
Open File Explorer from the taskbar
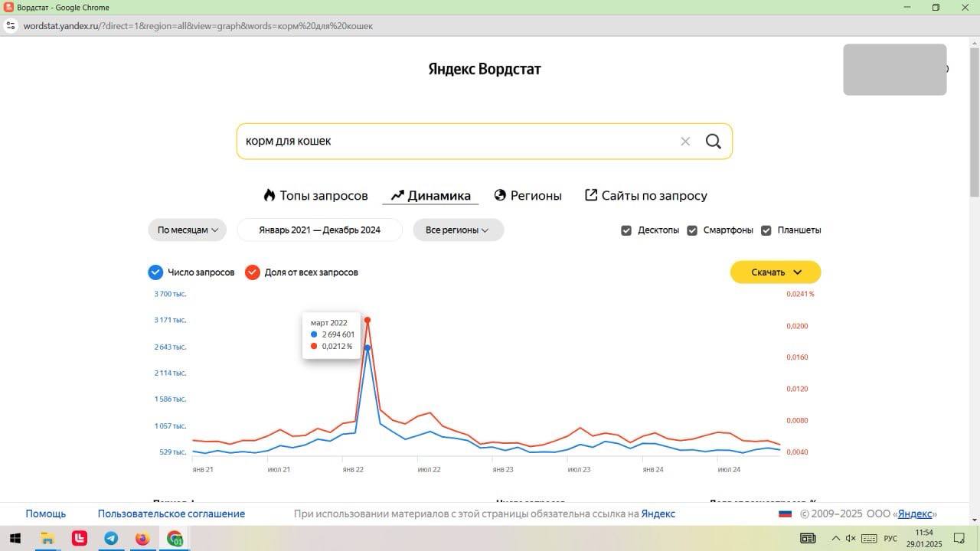tap(47, 539)
